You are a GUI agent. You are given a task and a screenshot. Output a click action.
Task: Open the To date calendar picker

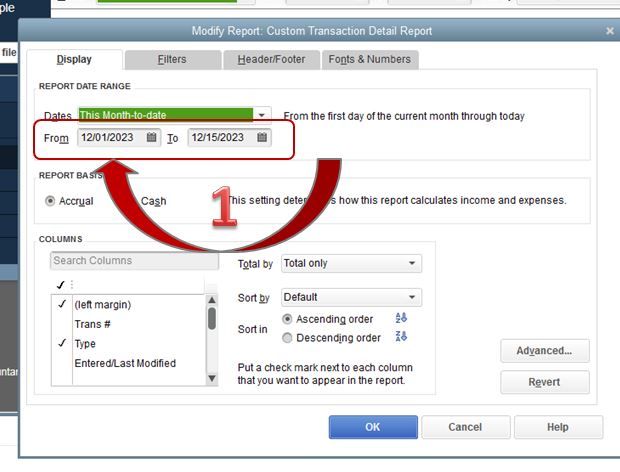(x=262, y=137)
